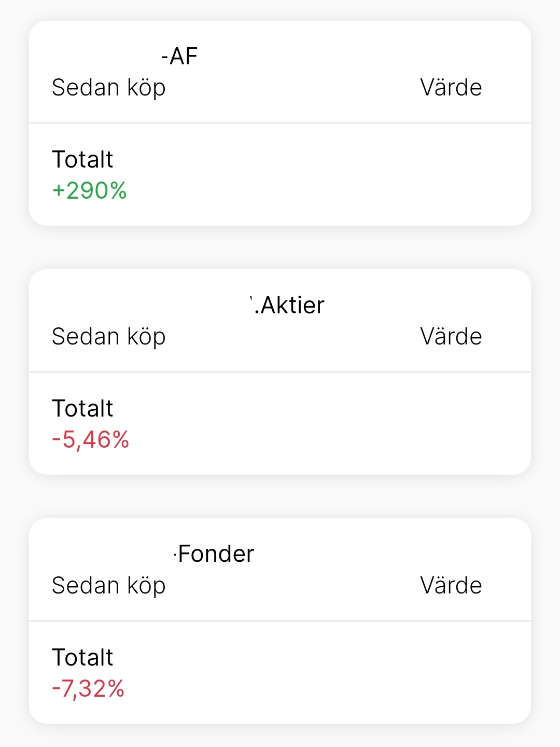Tap the Totalt label above -7,32%
The width and height of the screenshot is (560, 747).
[82, 657]
